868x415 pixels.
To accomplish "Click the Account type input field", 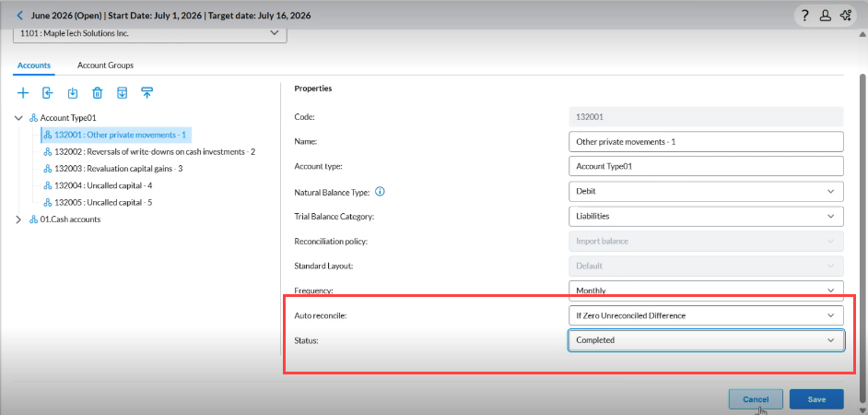I will [x=706, y=166].
